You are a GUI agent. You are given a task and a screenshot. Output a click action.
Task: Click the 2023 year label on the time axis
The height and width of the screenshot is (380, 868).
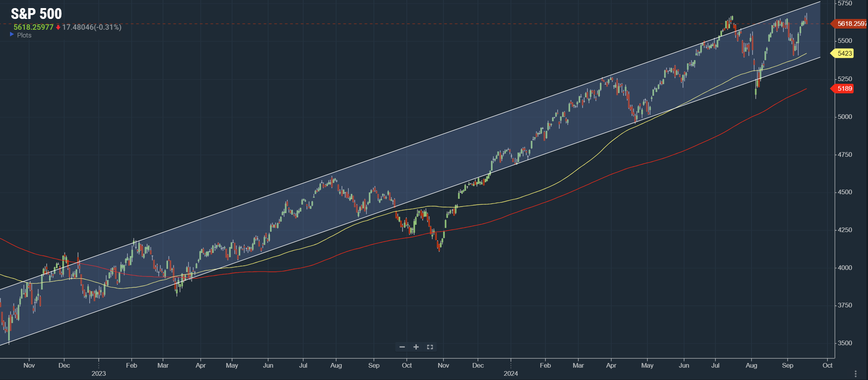(99, 373)
